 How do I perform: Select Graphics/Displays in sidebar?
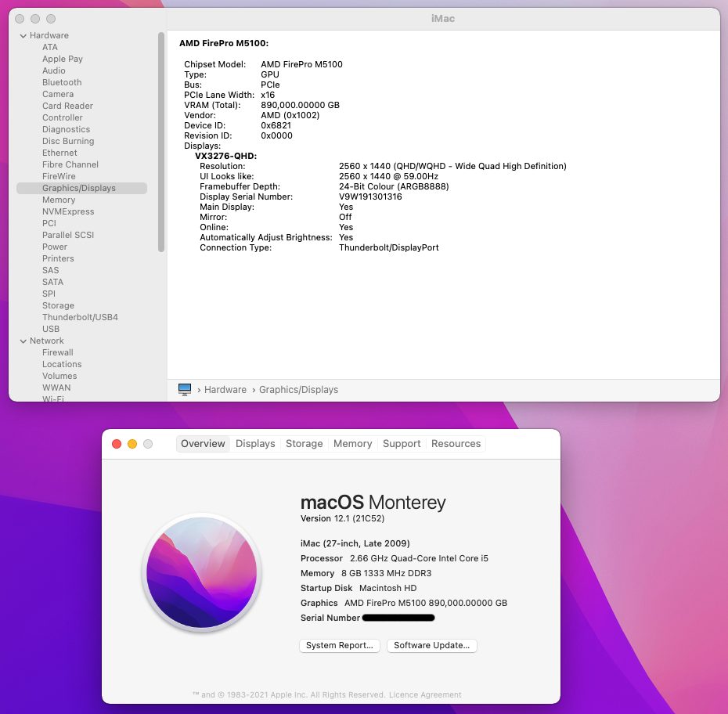point(81,188)
